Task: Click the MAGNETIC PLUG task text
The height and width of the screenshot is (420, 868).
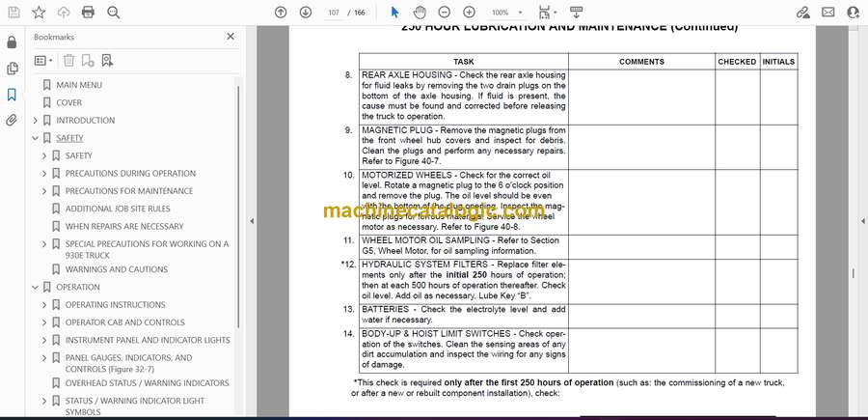Action: coord(463,146)
